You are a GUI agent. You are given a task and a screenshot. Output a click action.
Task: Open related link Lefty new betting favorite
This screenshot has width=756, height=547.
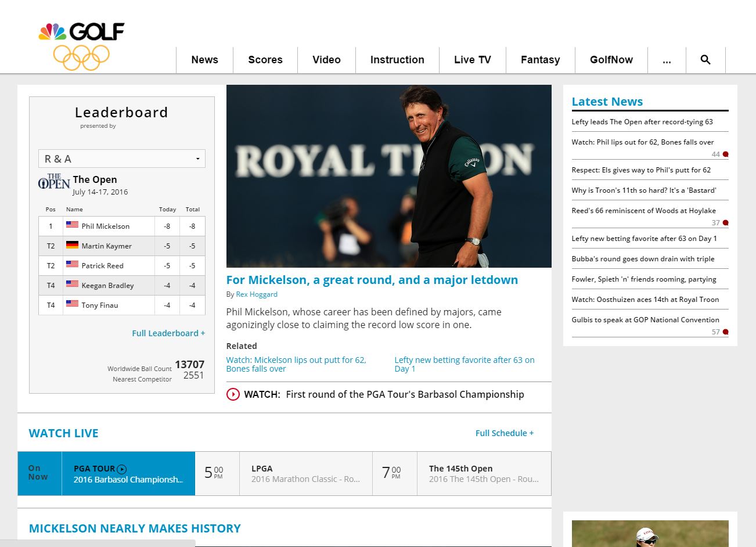465,364
